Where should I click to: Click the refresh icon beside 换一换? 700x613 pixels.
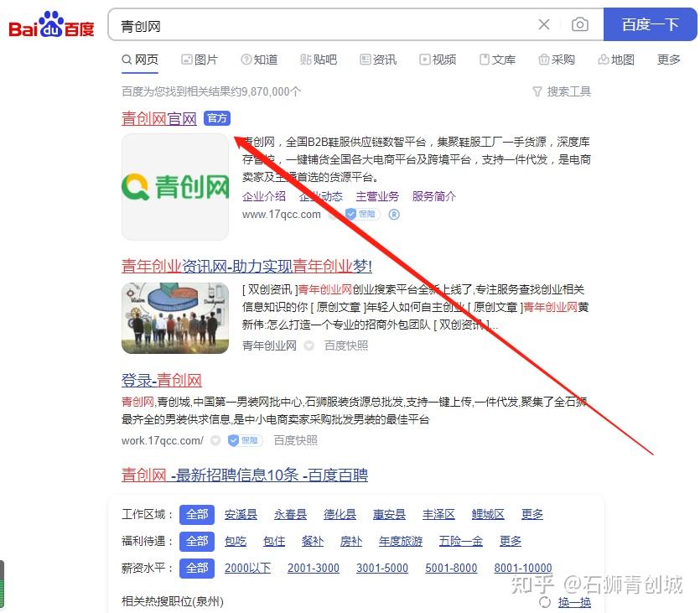[545, 602]
